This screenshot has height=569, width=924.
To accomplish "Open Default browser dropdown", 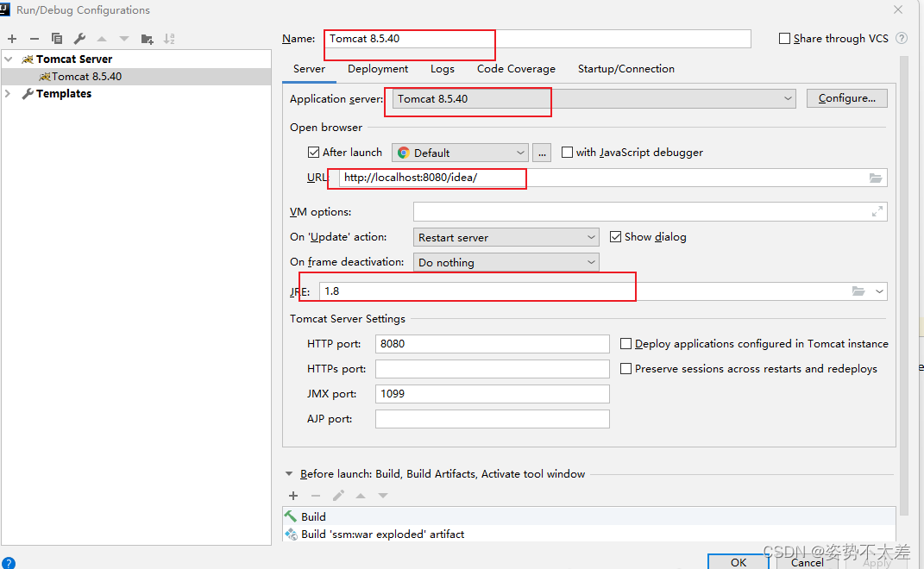I will (460, 153).
